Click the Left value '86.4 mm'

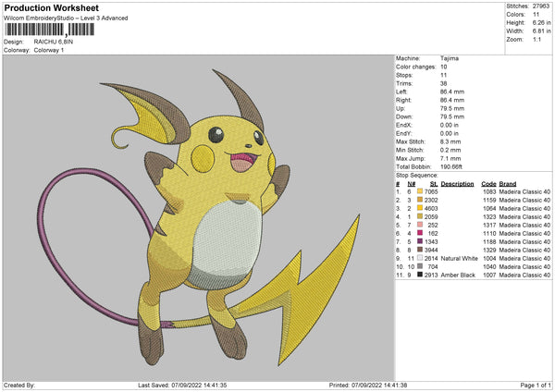coord(452,92)
